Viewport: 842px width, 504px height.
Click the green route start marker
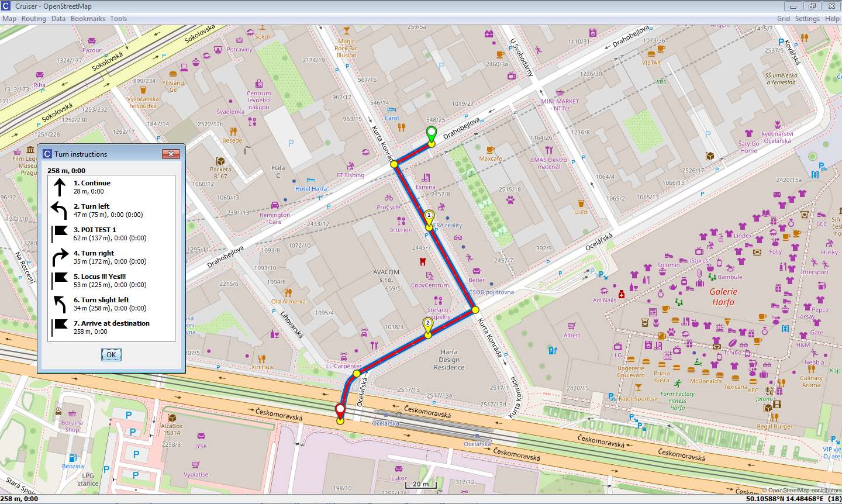point(431,134)
